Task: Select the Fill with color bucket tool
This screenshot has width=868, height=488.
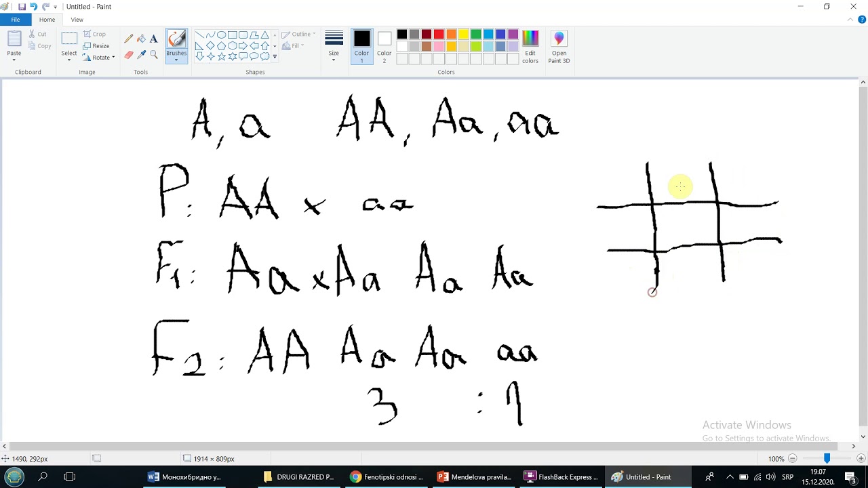Action: (x=141, y=39)
